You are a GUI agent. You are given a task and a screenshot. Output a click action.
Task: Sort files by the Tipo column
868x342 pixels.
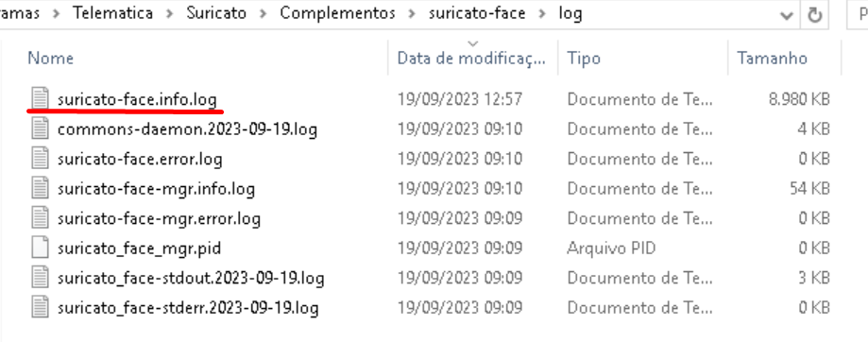pyautogui.click(x=642, y=59)
